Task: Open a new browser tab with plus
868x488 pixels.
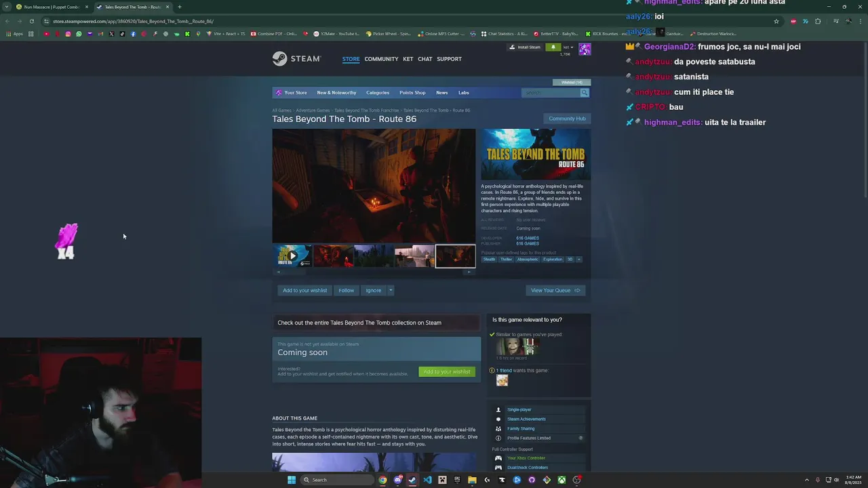Action: (179, 7)
